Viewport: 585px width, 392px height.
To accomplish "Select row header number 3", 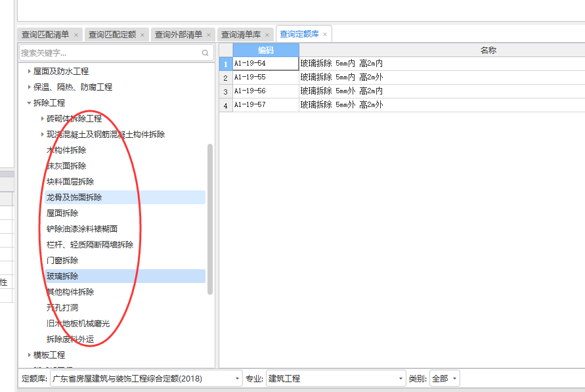I will [x=226, y=91].
